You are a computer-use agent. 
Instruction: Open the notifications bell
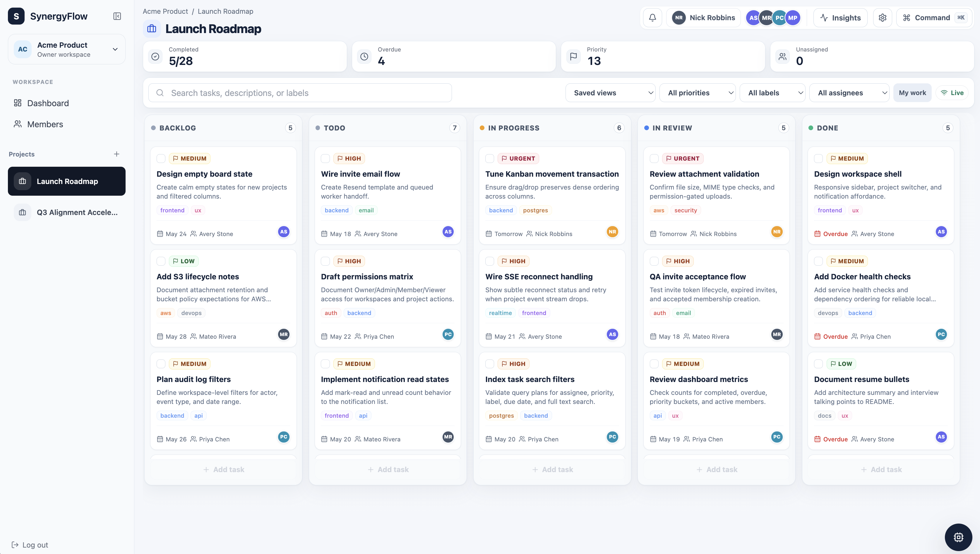click(x=652, y=18)
